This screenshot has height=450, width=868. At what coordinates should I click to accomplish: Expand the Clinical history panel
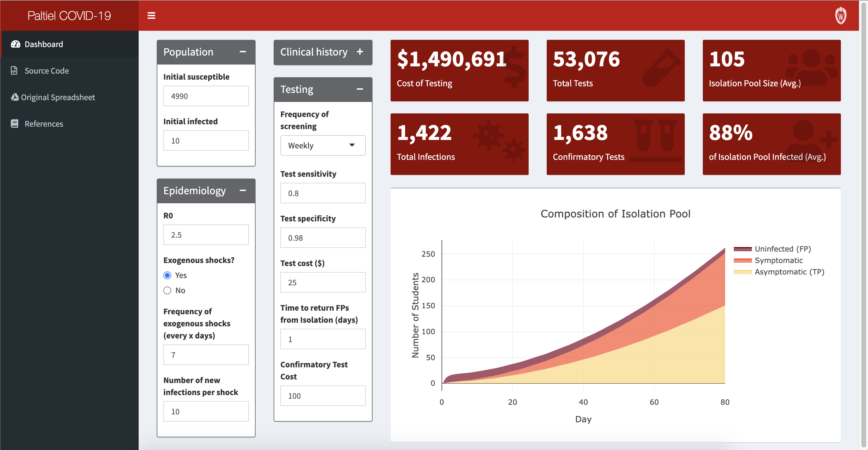(360, 52)
